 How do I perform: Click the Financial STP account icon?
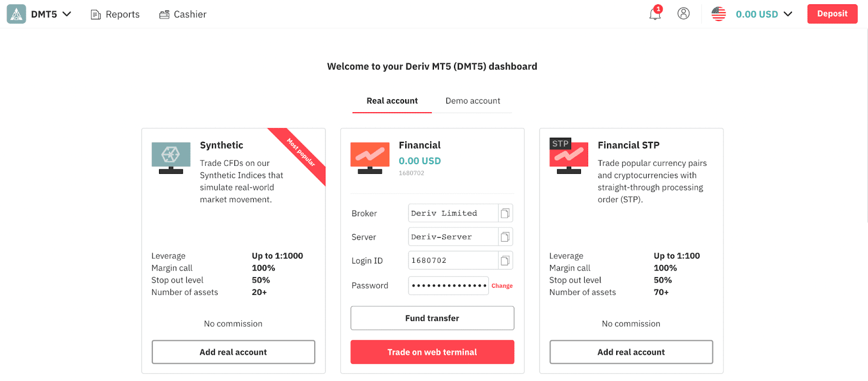point(569,157)
